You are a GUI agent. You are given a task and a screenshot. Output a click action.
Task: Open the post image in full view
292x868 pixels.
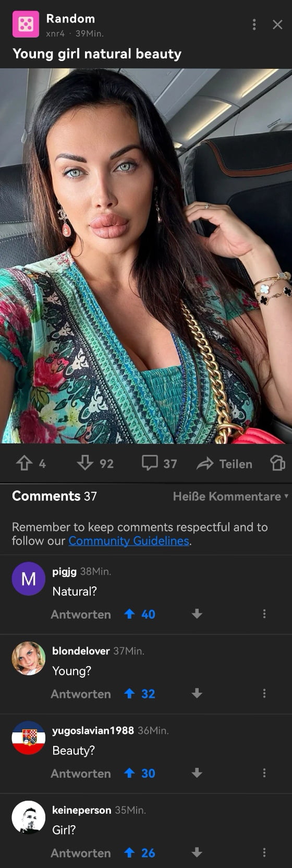coord(146,256)
